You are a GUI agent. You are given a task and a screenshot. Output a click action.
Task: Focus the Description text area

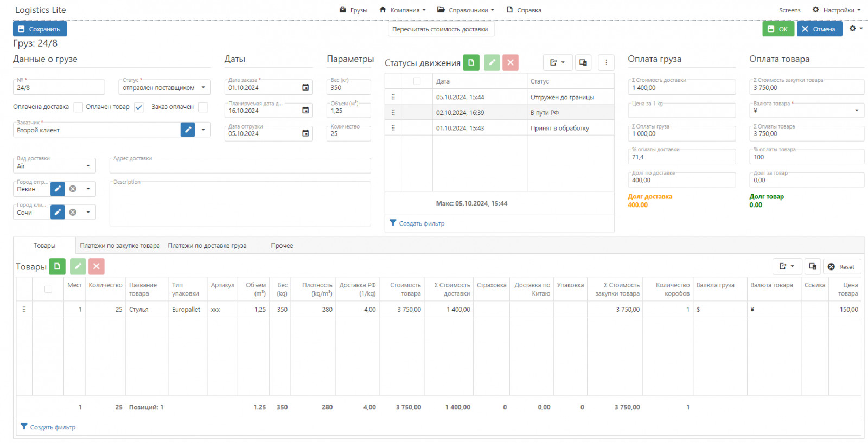[x=240, y=203]
